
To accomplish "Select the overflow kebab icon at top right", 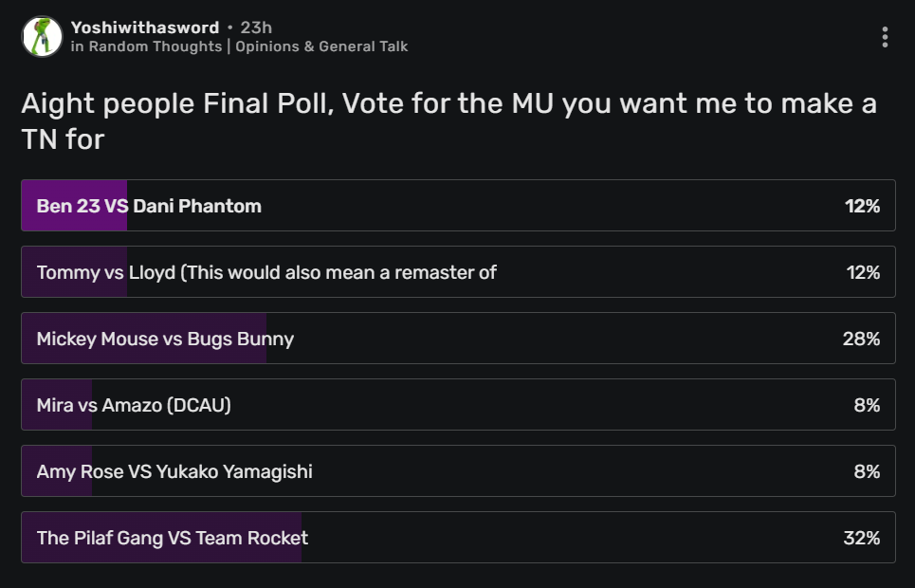I will [x=885, y=36].
